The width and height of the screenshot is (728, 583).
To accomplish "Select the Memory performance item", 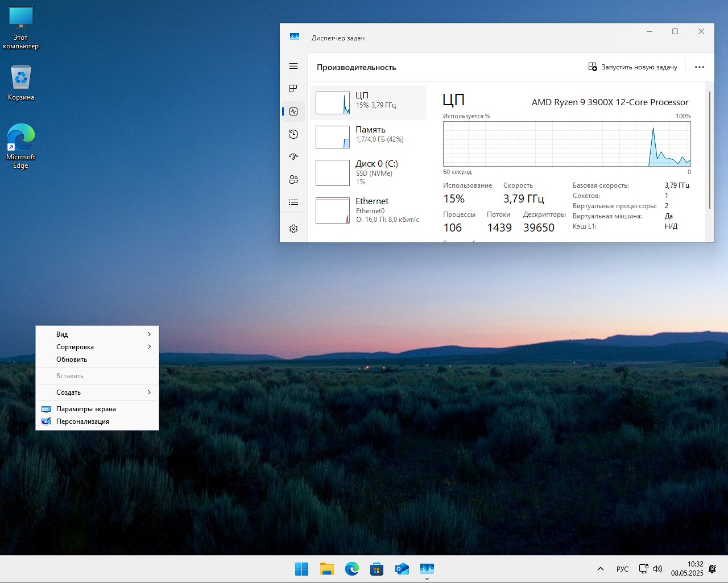I will [x=368, y=137].
